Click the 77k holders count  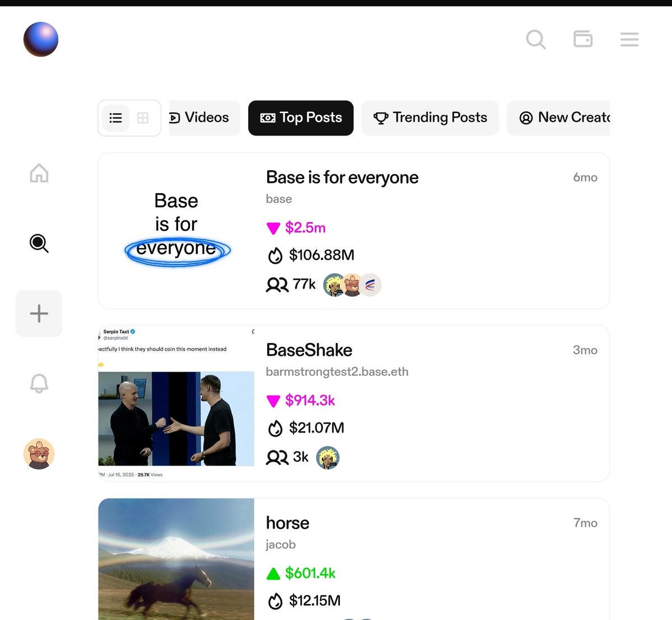(x=304, y=284)
